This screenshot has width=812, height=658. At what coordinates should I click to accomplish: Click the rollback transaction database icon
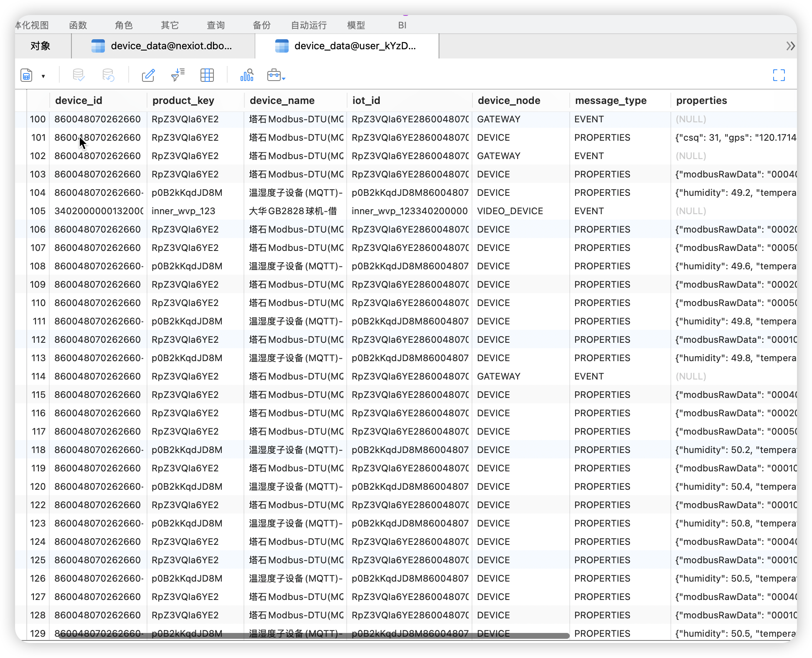tap(108, 75)
